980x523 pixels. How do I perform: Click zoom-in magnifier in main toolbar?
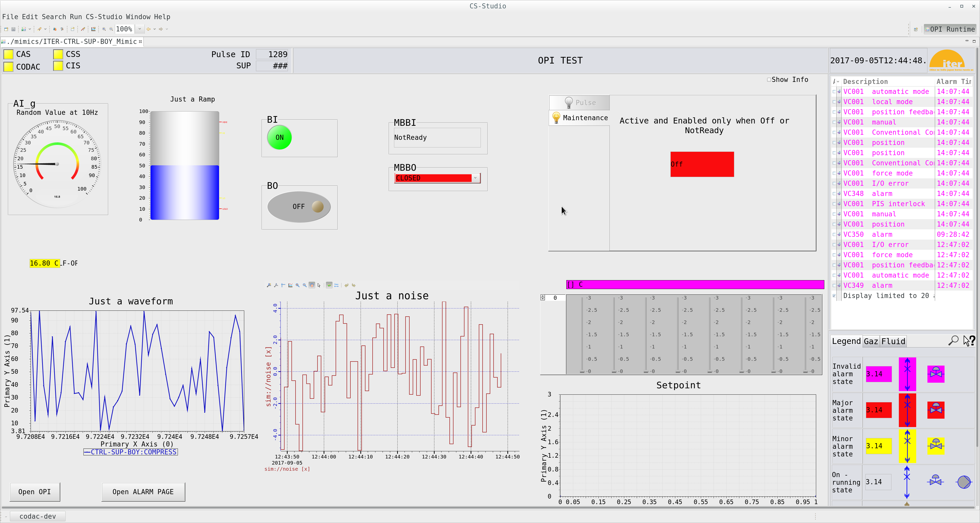pyautogui.click(x=104, y=29)
